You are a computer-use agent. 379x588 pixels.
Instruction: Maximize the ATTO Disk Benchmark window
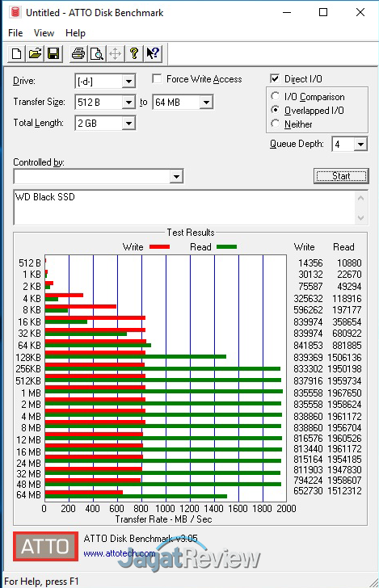coord(323,12)
